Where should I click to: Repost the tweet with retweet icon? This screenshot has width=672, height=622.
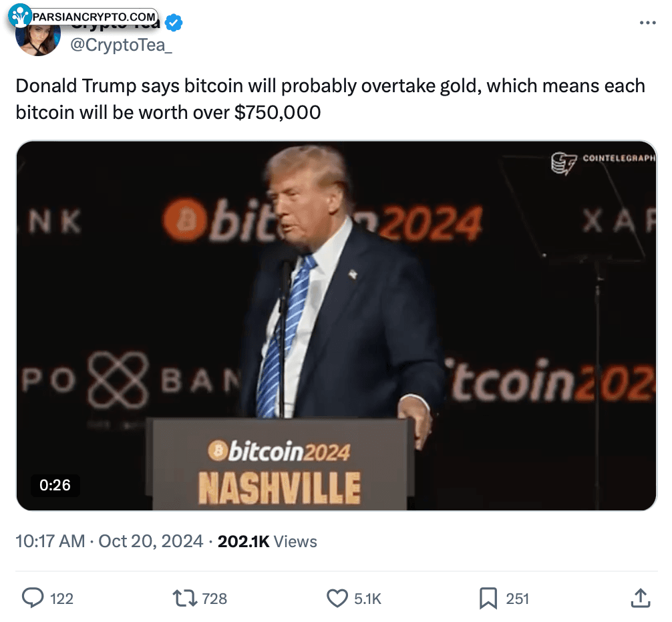click(184, 598)
